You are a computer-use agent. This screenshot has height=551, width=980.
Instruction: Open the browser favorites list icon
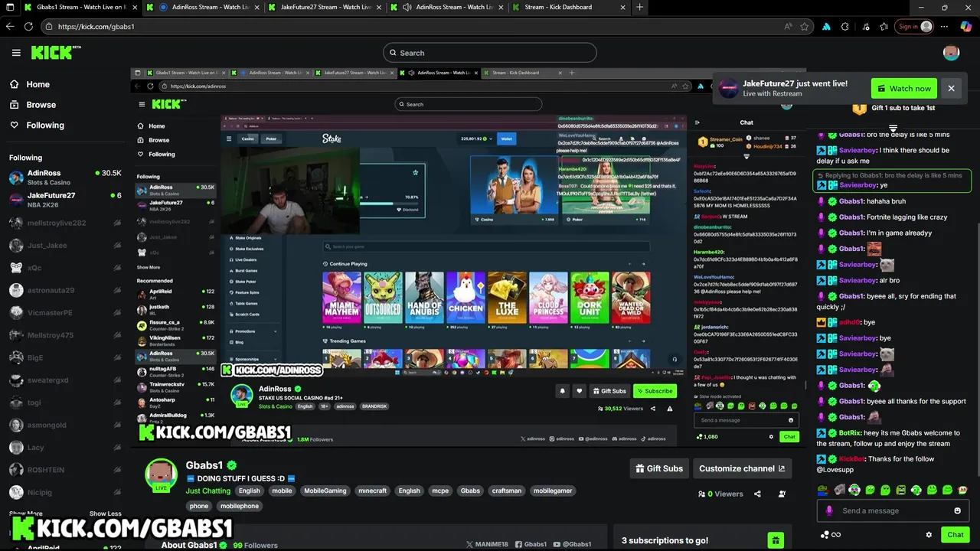tap(884, 26)
